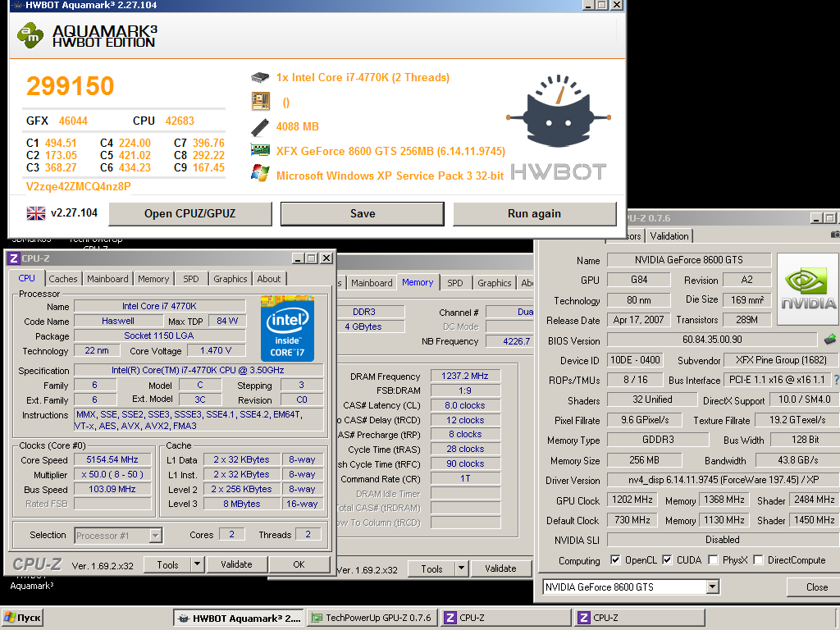This screenshot has width=840, height=630.
Task: Click the CPU-Z window title bar icon
Action: (x=14, y=258)
